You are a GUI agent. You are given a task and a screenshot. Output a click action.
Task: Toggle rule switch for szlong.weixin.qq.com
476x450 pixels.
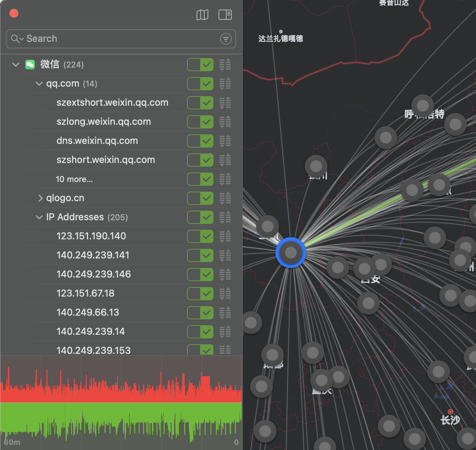click(x=200, y=122)
